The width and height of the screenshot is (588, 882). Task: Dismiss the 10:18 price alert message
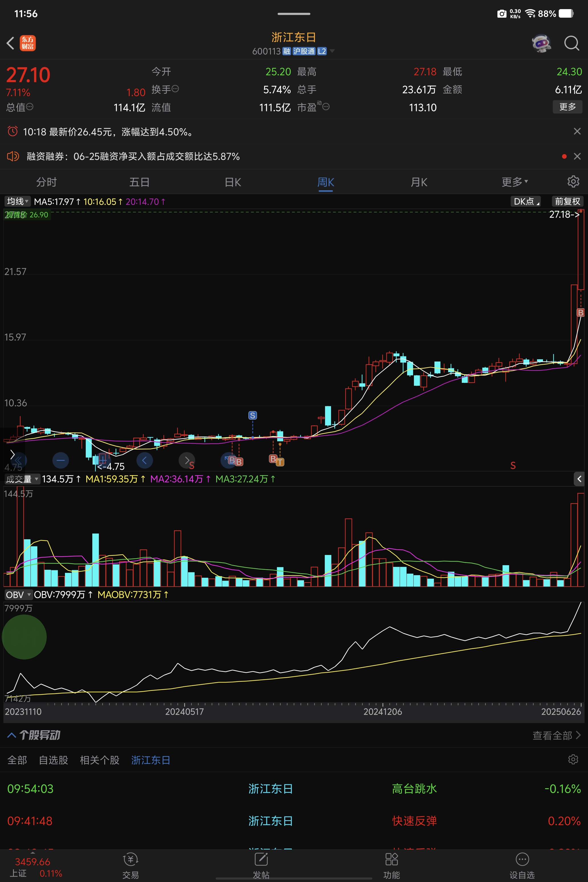pyautogui.click(x=577, y=131)
